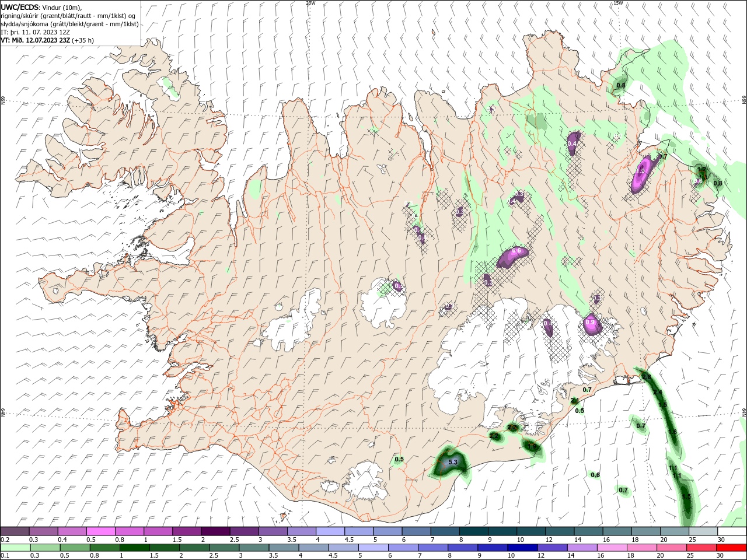Click the palest green swatch starting the lower legend
Viewport: 747px width, 560px height.
point(15,548)
